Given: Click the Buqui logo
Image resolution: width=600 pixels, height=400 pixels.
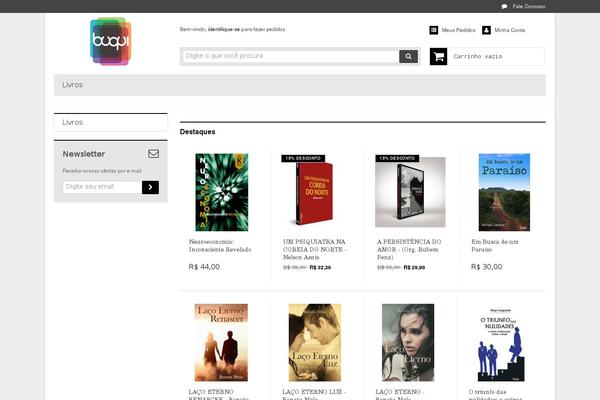Looking at the screenshot, I should click(111, 41).
